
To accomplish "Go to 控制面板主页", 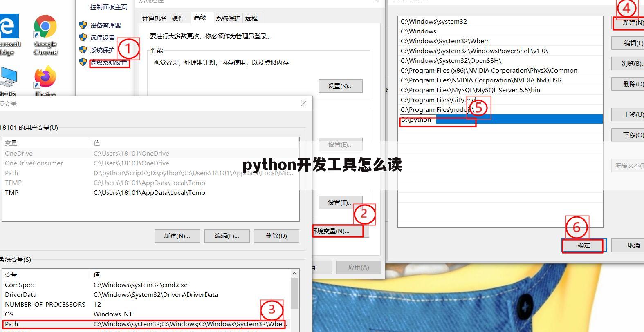I will click(x=109, y=7).
